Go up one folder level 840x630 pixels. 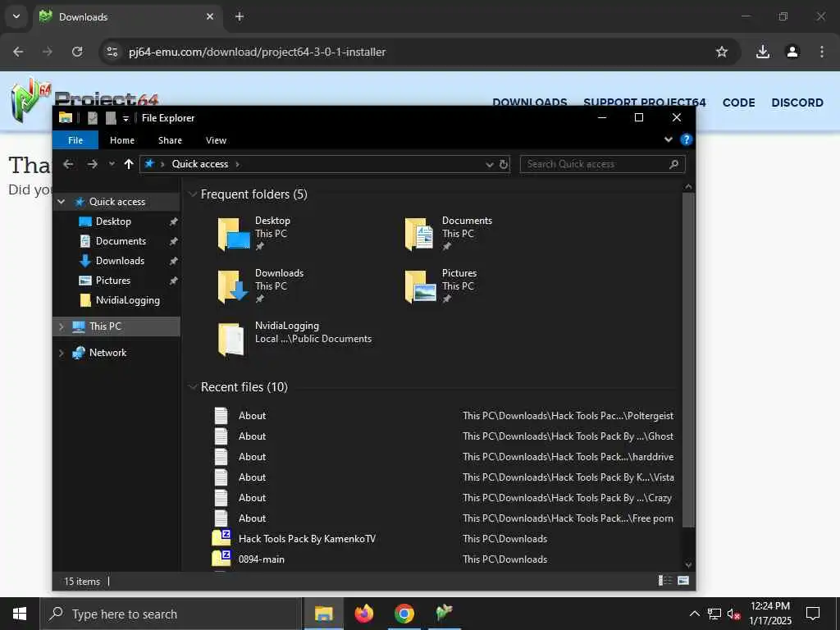coord(129,164)
